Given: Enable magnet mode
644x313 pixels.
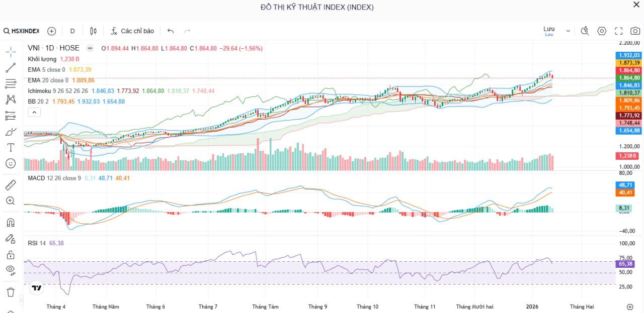Looking at the screenshot, I should (x=10, y=222).
